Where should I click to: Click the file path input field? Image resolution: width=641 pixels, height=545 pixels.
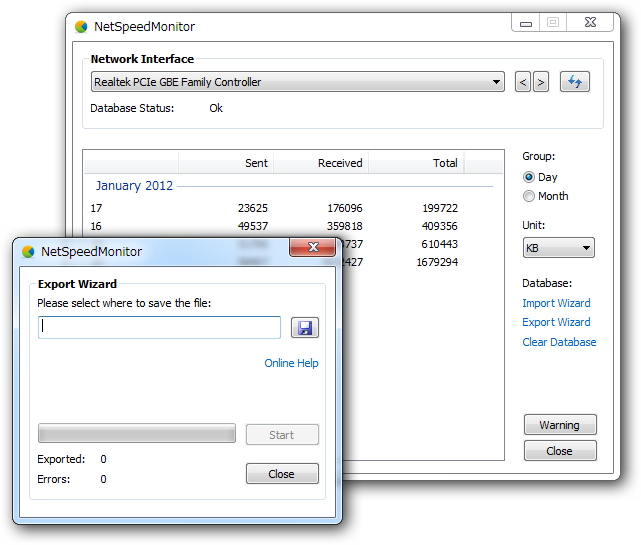point(159,327)
